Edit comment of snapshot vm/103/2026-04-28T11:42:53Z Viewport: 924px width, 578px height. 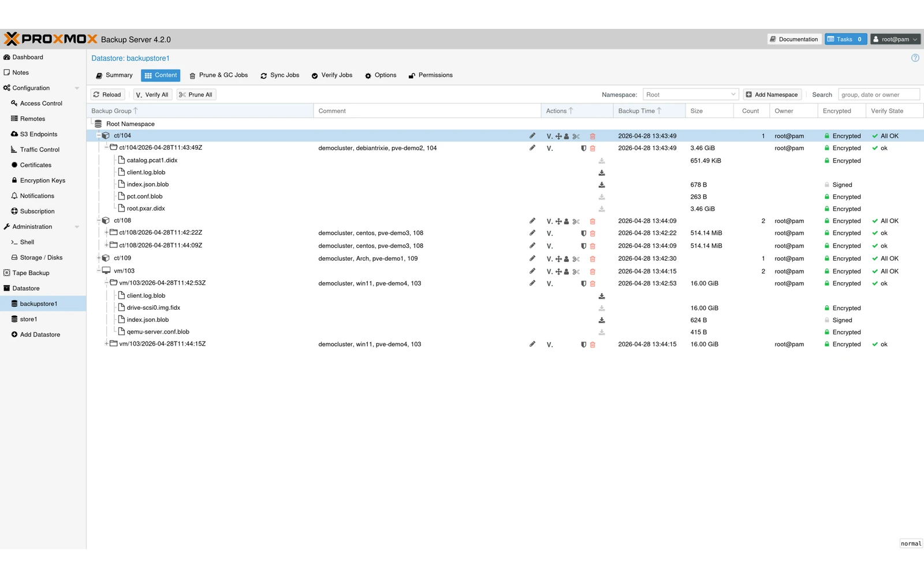click(x=532, y=283)
